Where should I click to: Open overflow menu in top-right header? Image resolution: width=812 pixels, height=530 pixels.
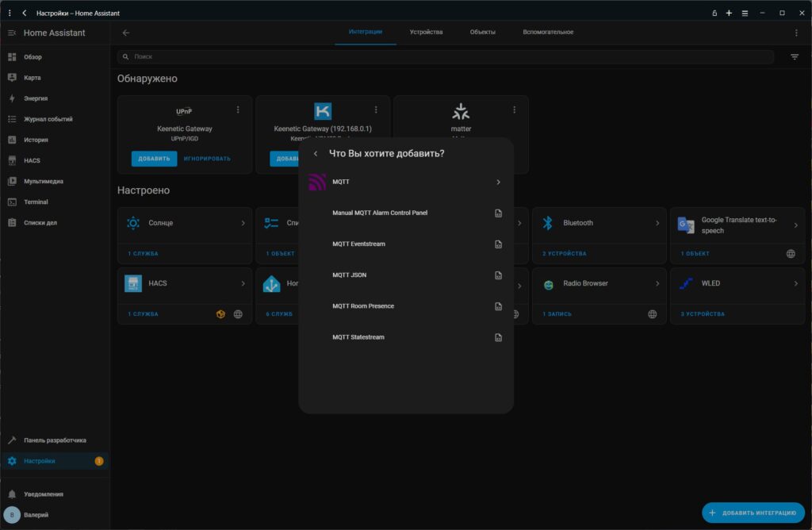796,33
